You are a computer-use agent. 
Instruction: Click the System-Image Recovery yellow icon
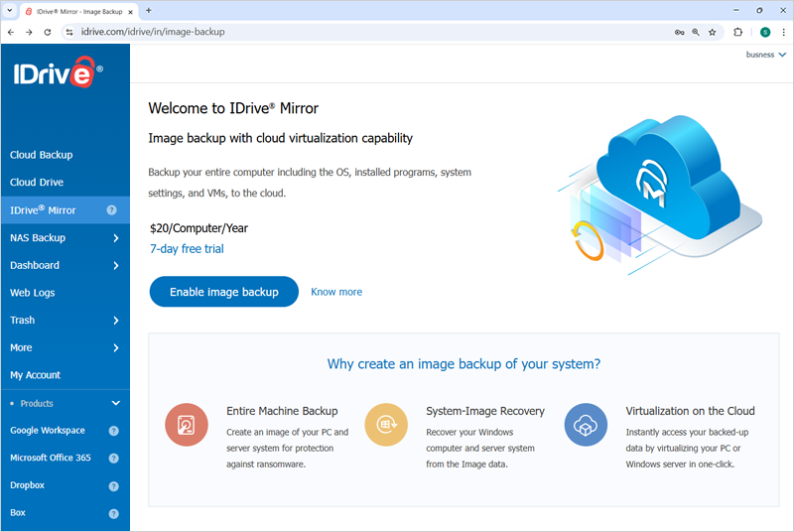click(386, 425)
